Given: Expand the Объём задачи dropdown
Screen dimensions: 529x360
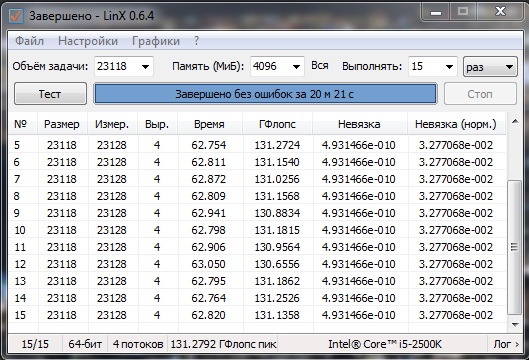Looking at the screenshot, I should [x=145, y=66].
